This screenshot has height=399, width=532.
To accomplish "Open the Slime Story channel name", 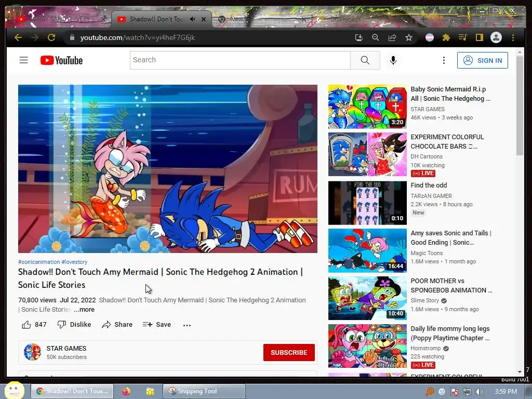I will point(425,301).
